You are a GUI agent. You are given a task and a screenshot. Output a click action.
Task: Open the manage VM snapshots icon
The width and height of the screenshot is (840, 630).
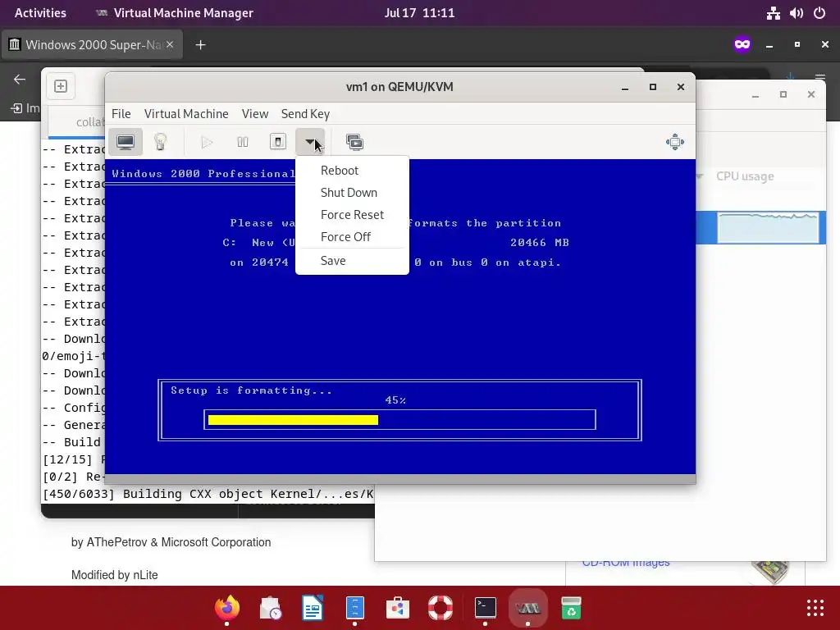click(x=354, y=142)
